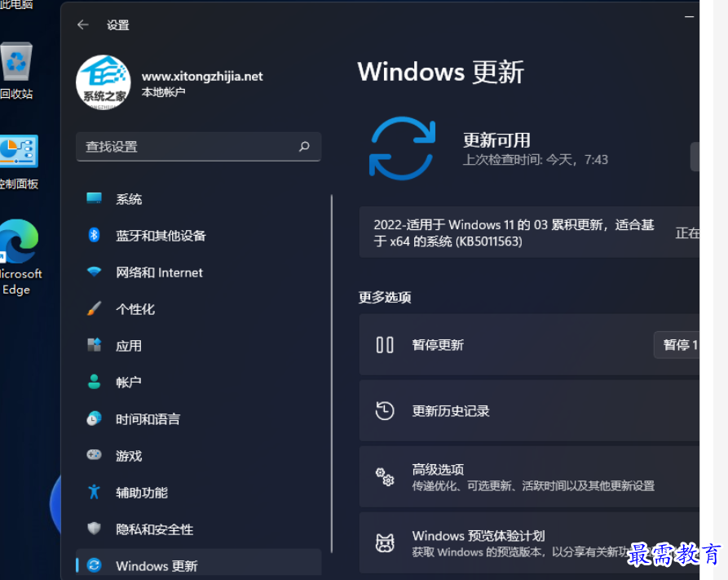The width and height of the screenshot is (728, 580).
Task: Select the KB5011563 cumulative update entry
Action: click(x=529, y=232)
